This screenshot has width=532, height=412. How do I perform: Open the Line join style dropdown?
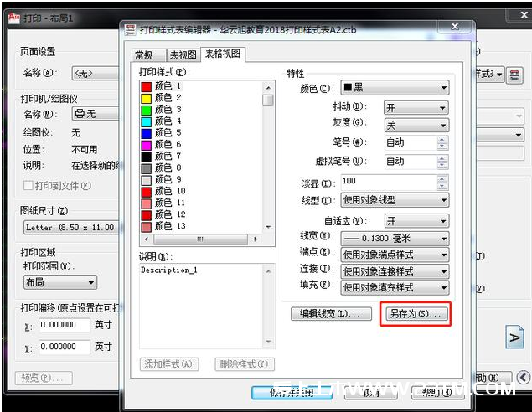coord(395,271)
